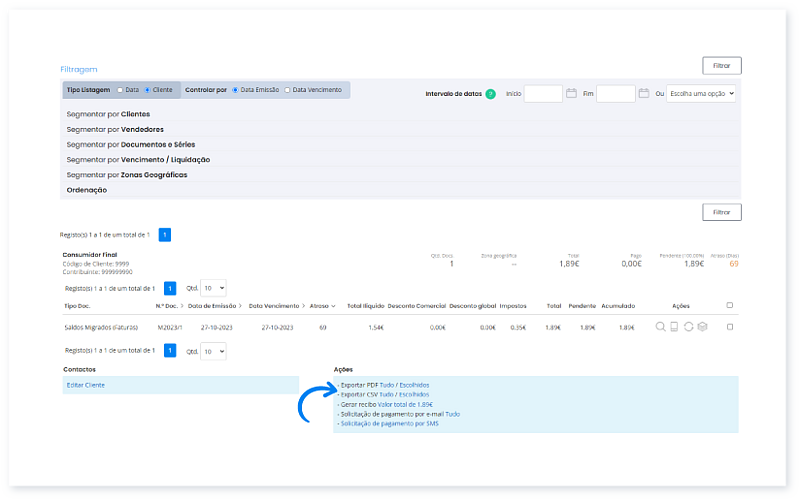Open the calendar picker next to Início
Screen dimensions: 800x500
[x=571, y=94]
